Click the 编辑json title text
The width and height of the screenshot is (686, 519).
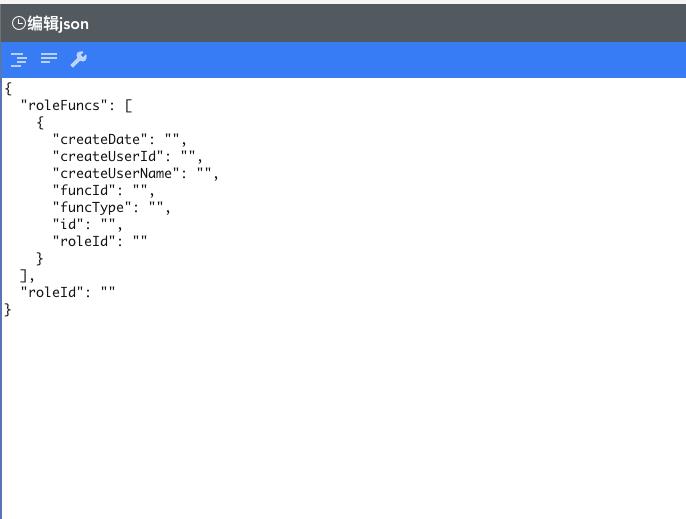point(58,24)
